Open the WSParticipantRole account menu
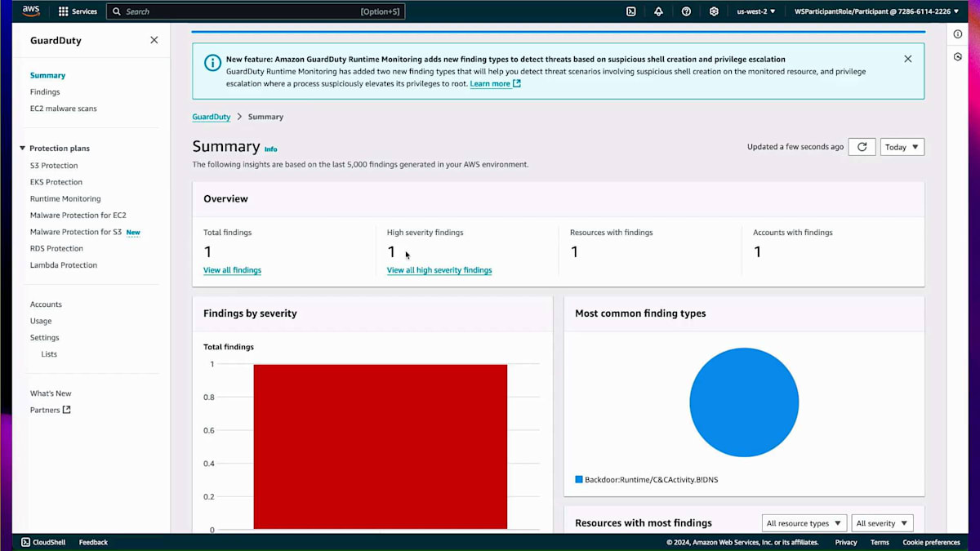This screenshot has width=980, height=551. (x=877, y=11)
